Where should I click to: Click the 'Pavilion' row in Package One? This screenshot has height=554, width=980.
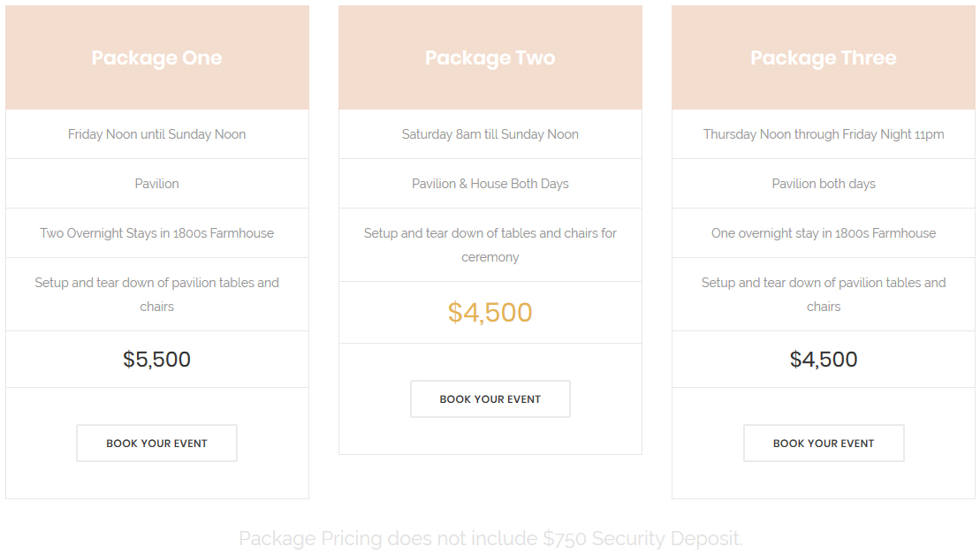[x=157, y=184]
